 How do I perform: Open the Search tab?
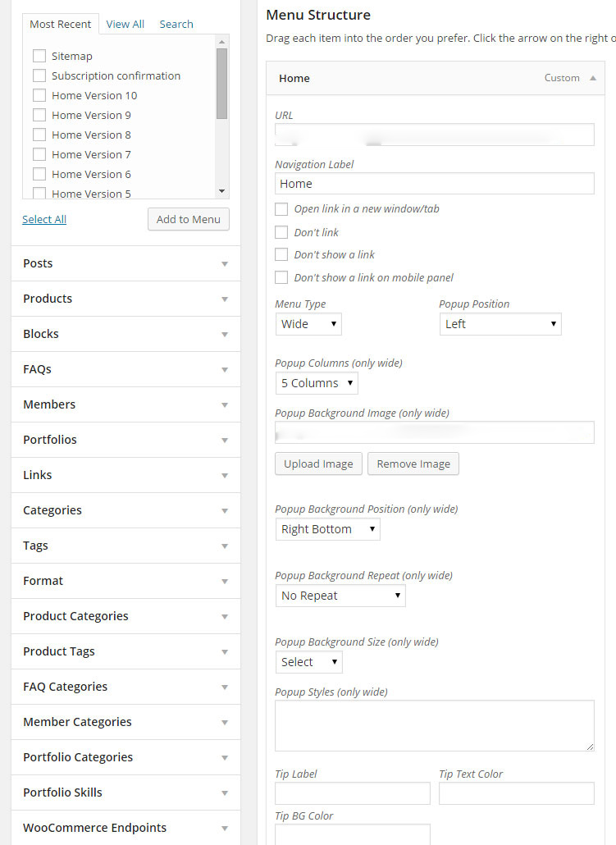click(176, 25)
